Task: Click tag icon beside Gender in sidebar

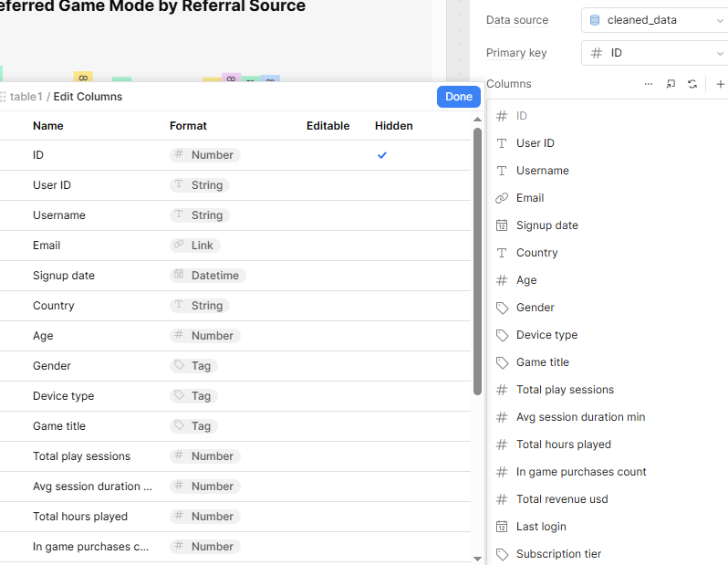Action: tap(502, 308)
